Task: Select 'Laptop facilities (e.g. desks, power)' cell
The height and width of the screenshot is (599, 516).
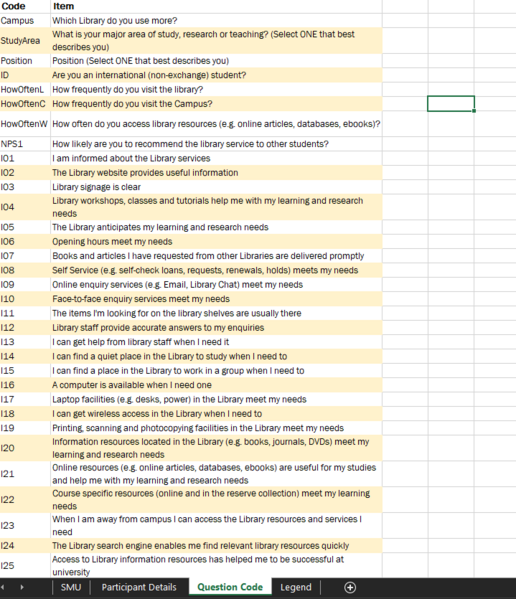Action: 216,399
